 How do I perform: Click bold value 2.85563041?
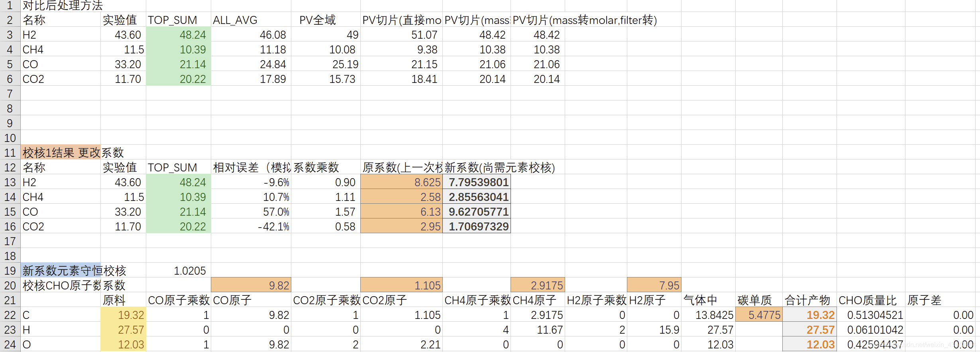[477, 197]
